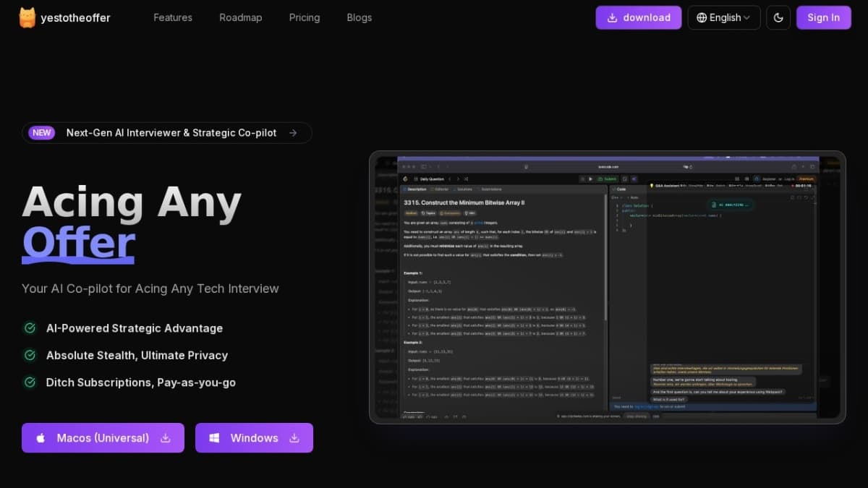
Task: Click the yestotheoffer cat logo icon
Action: click(x=27, y=17)
